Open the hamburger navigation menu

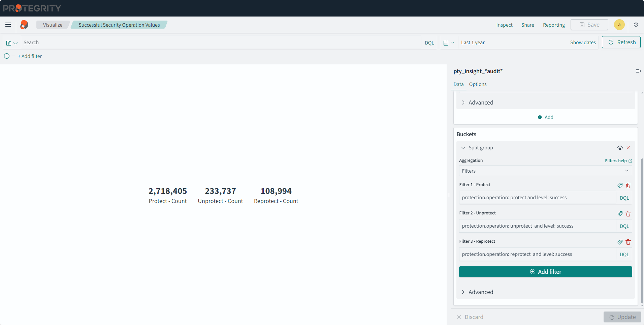click(8, 25)
